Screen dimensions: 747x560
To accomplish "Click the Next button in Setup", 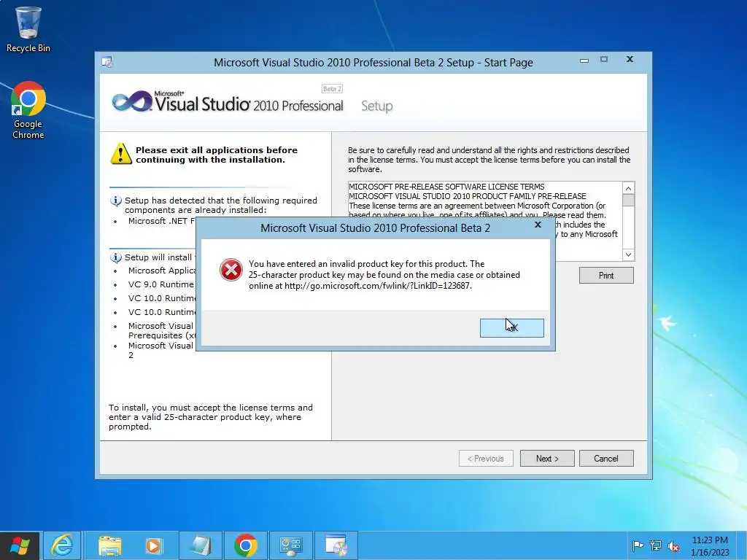I will point(547,459).
